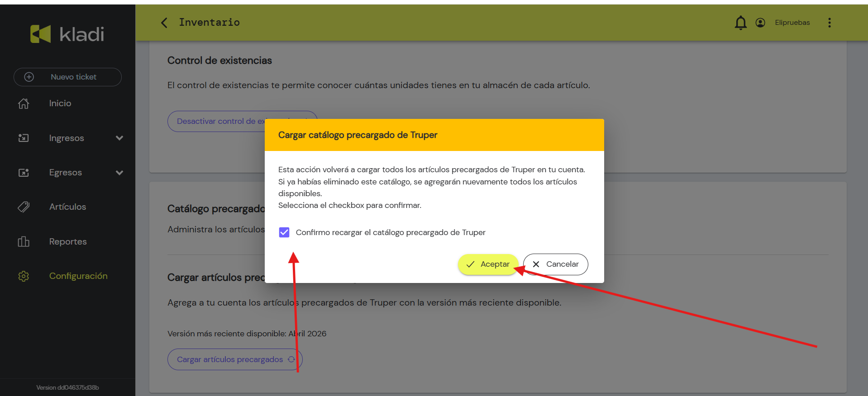
Task: Open the Ingresos menu item
Action: [x=67, y=138]
